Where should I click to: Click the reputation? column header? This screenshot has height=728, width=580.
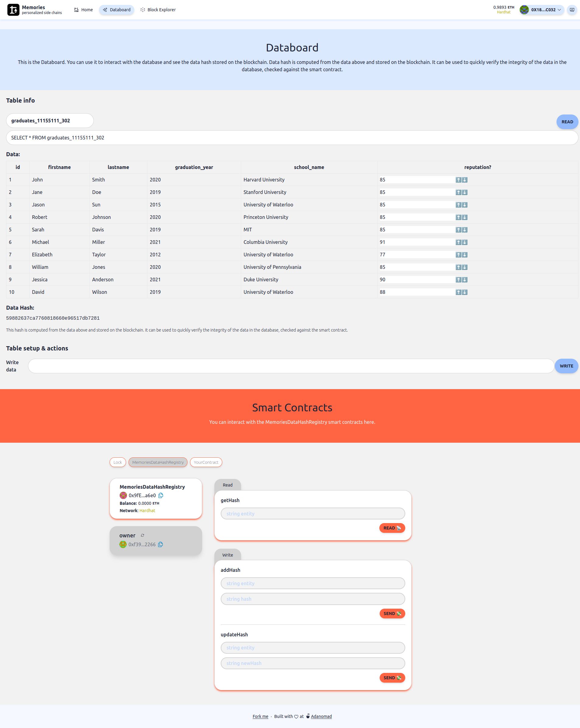coord(477,167)
